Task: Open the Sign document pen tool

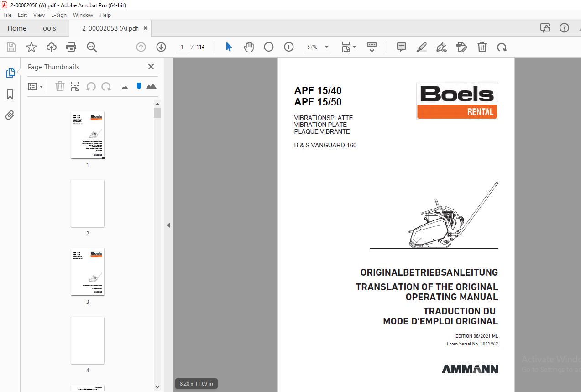Action: tap(441, 47)
